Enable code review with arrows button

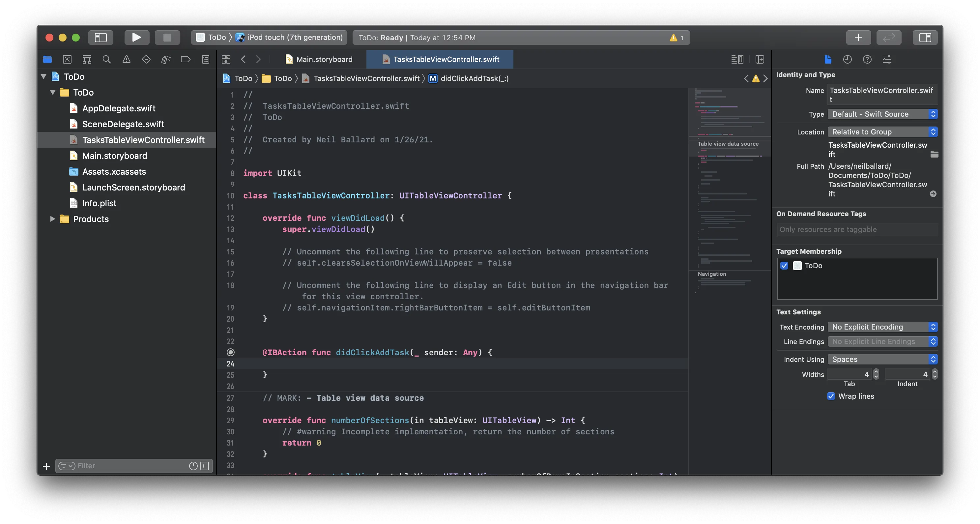coord(889,37)
